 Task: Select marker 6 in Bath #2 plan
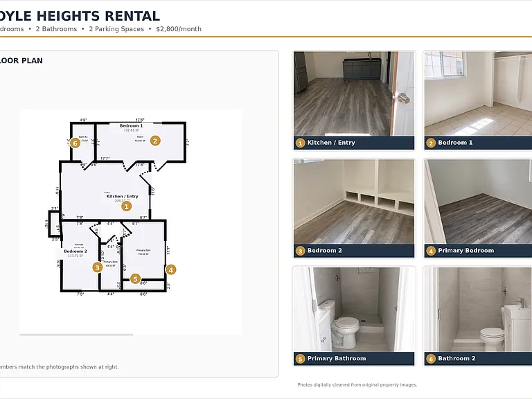pyautogui.click(x=76, y=143)
